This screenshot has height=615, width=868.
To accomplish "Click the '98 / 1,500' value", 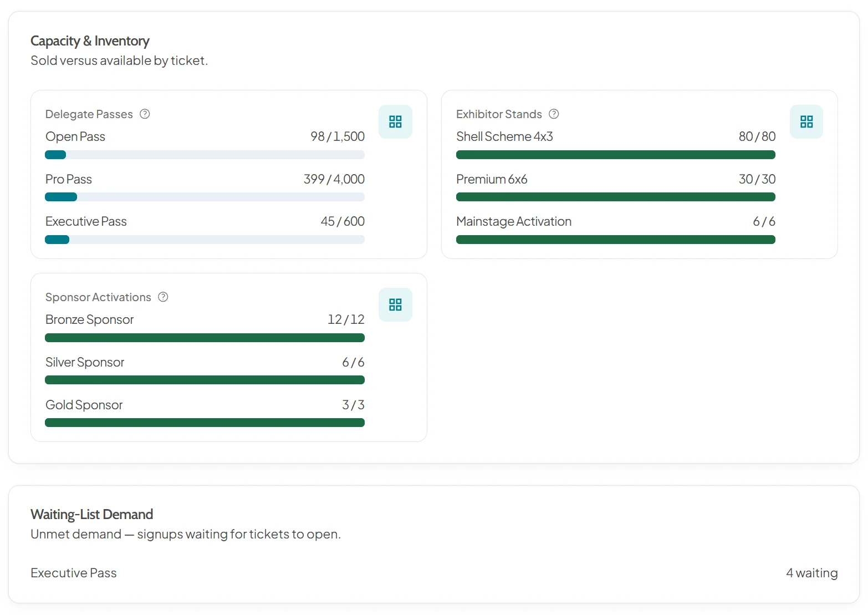I will [338, 136].
